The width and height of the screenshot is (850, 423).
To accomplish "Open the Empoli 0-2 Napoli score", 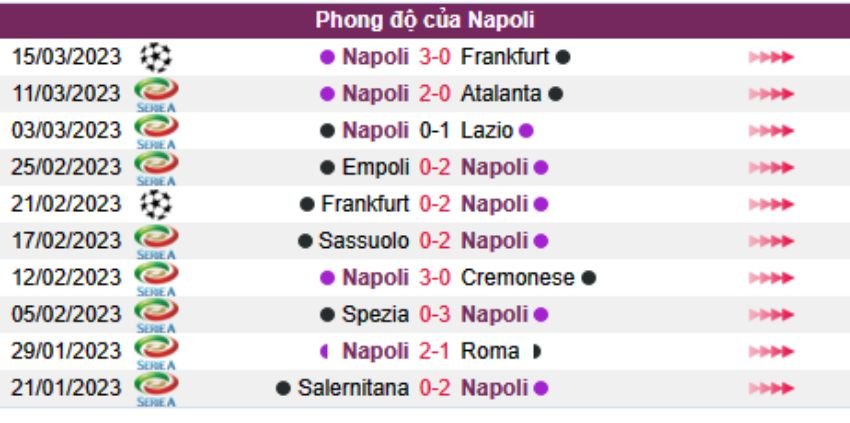I will click(435, 167).
